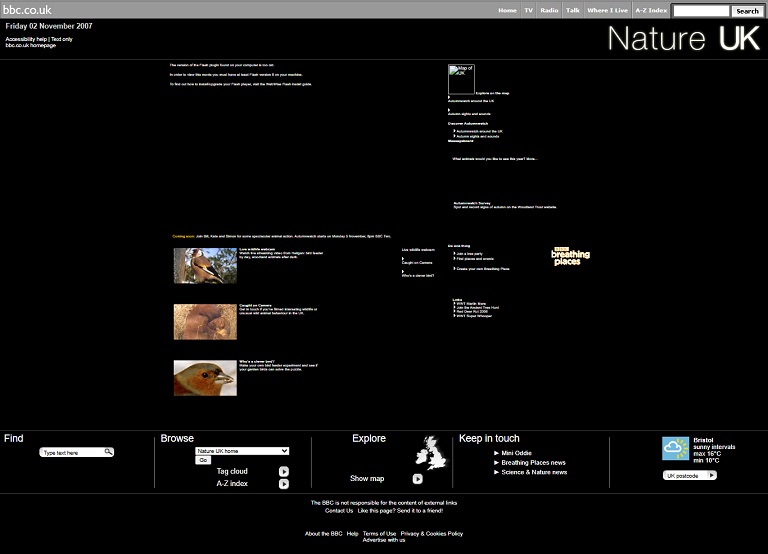Image resolution: width=768 pixels, height=554 pixels.
Task: Open the Join a tree party link
Action: click(469, 254)
